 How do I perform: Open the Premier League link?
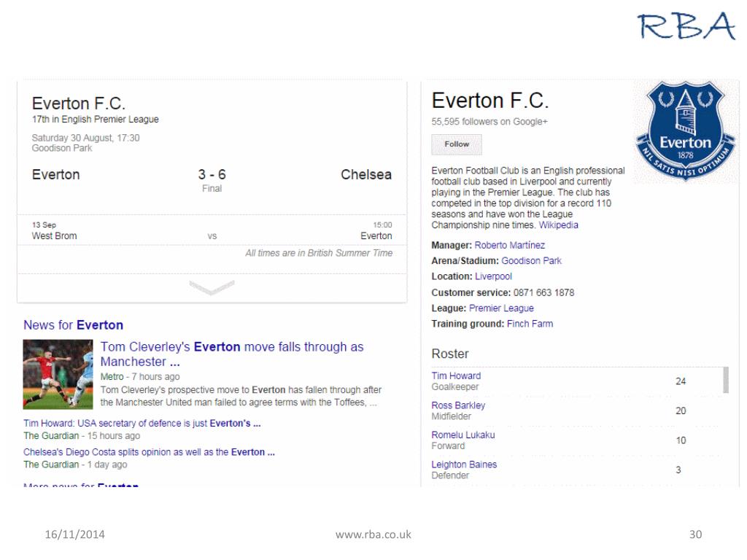point(501,308)
